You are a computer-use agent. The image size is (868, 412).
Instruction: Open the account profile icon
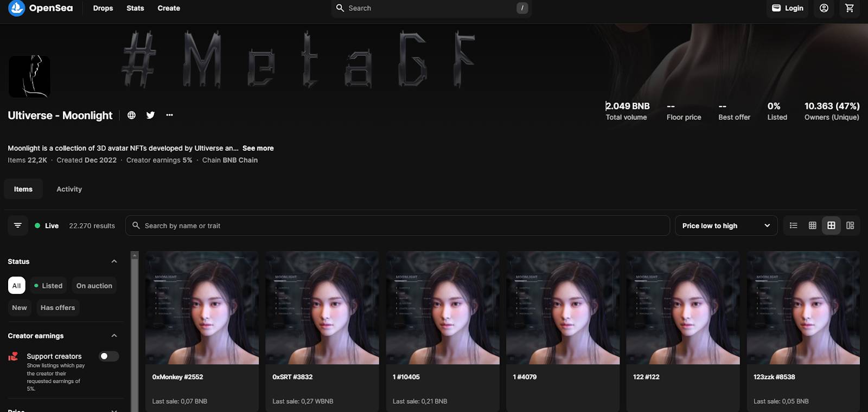click(824, 8)
